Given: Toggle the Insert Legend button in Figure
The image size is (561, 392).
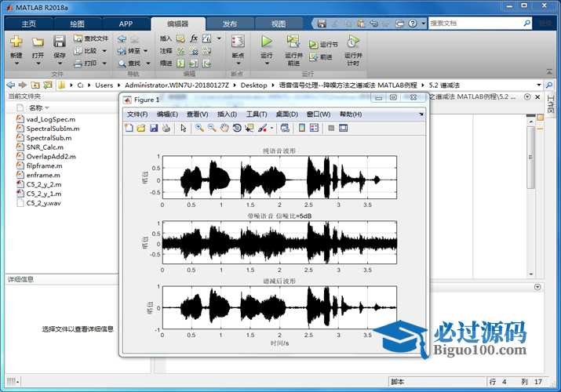Looking at the screenshot, I should 314,128.
